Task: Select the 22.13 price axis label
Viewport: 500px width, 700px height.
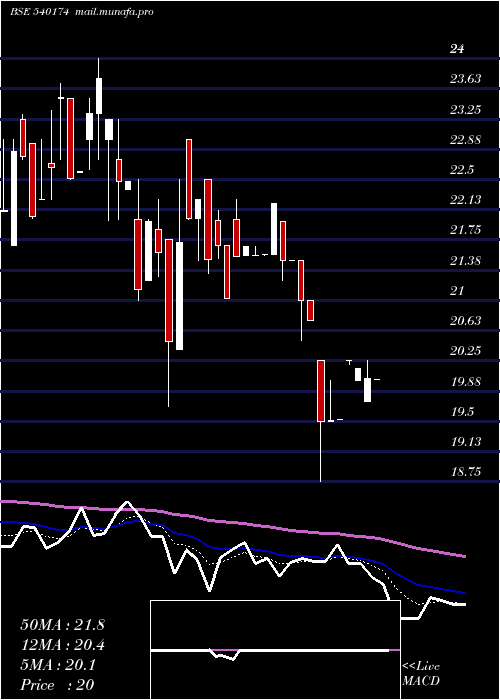Action: 465,200
